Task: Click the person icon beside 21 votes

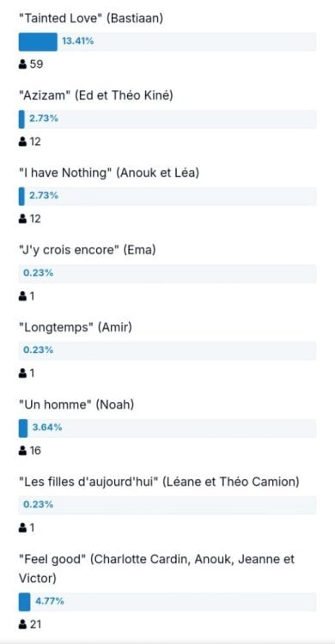Action: click(x=22, y=625)
